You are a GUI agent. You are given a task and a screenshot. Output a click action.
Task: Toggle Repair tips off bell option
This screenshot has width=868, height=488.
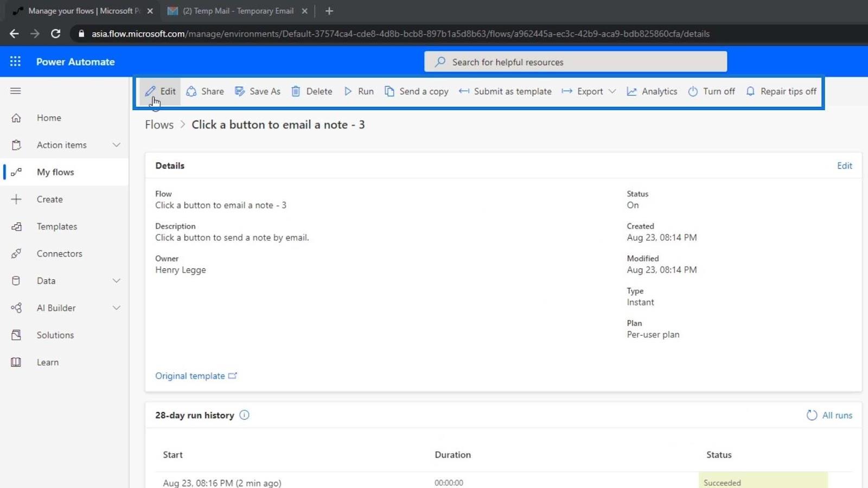coord(781,91)
